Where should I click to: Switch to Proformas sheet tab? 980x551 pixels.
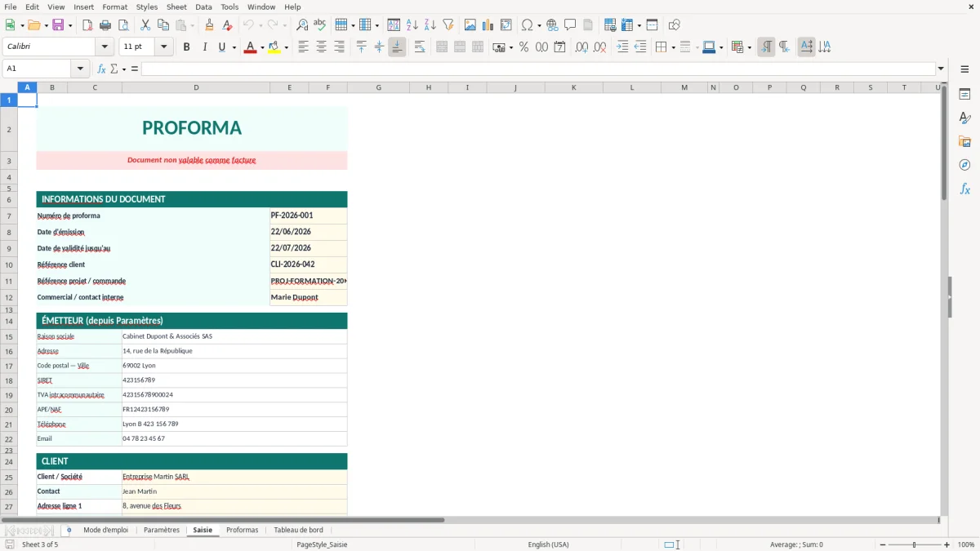(243, 530)
